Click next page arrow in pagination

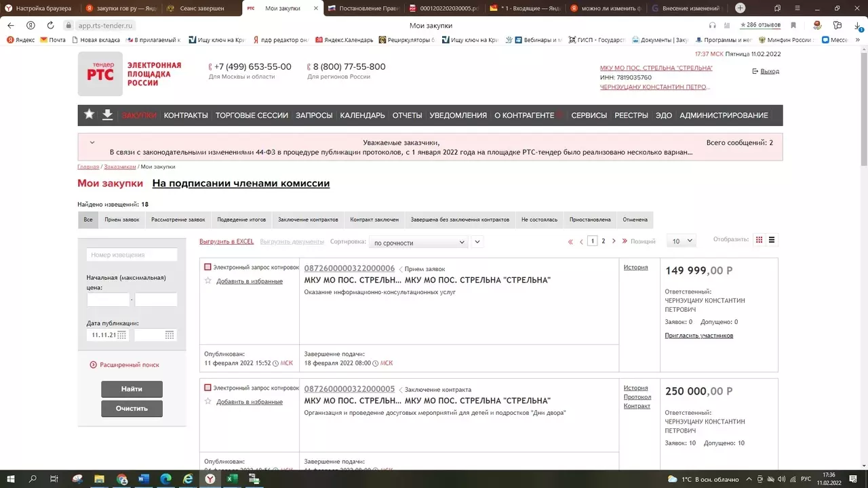coord(614,241)
